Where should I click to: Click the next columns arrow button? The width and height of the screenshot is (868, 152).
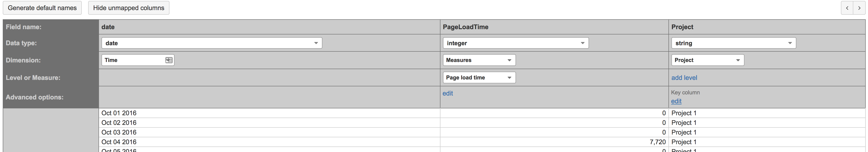click(859, 8)
